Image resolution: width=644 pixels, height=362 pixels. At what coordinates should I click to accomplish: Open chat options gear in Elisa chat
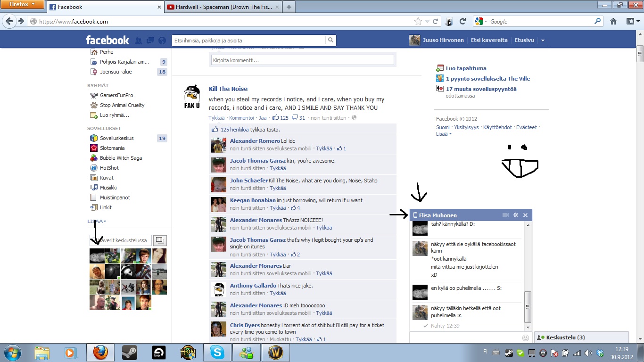coord(516,215)
